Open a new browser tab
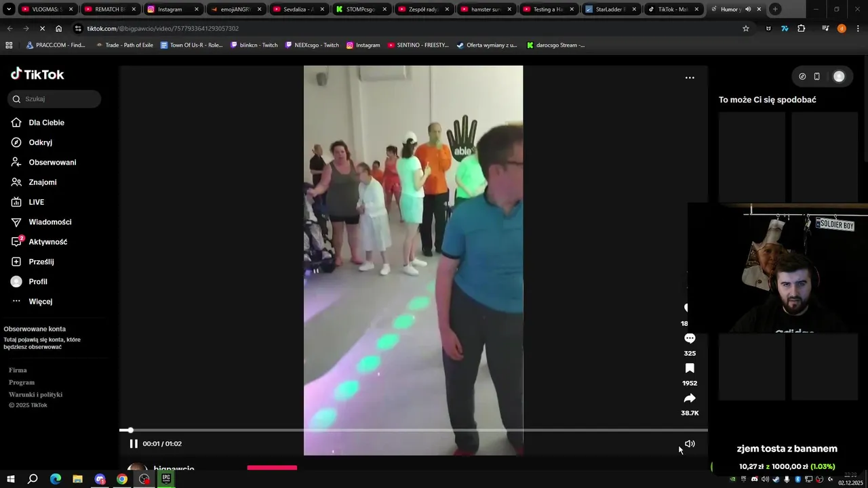Screen dimensions: 868x488 click(775, 9)
